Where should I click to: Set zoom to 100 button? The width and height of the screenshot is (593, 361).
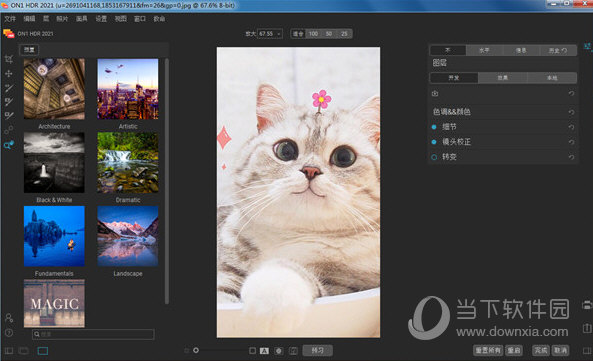click(314, 34)
